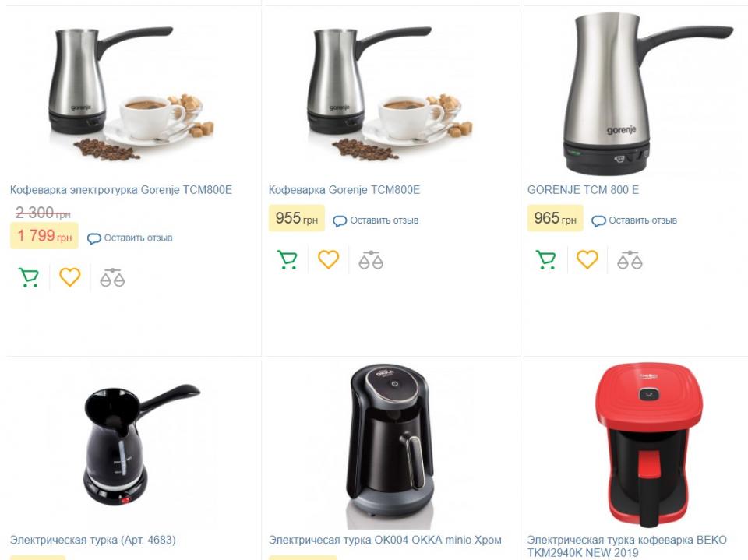This screenshot has width=748, height=560.
Task: Open Электричесая турка OK004 OKKA minio Хром
Action: [x=384, y=540]
